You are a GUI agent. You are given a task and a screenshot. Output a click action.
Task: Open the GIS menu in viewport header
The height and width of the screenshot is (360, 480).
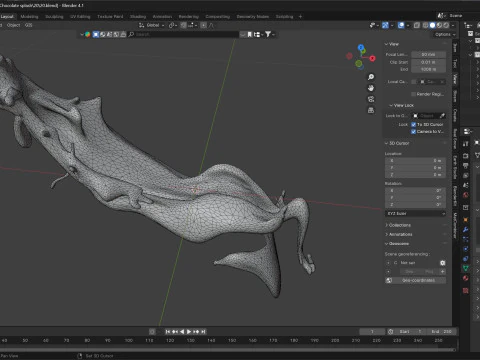pyautogui.click(x=28, y=25)
